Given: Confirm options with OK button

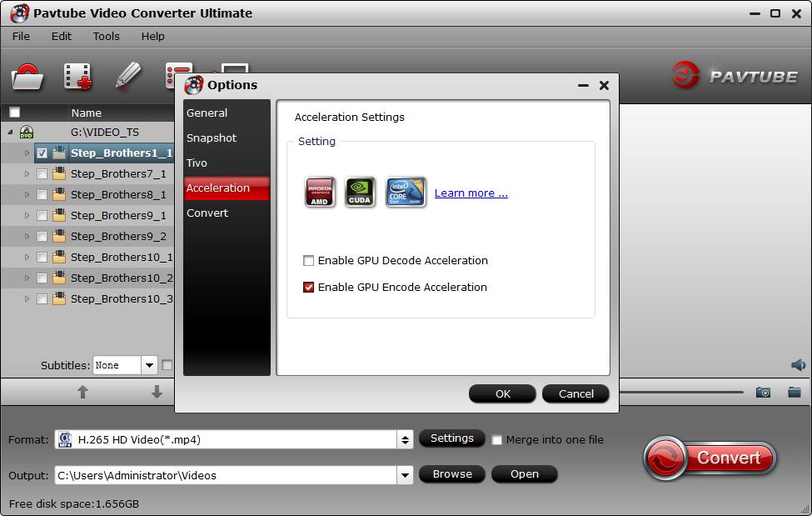Looking at the screenshot, I should point(502,393).
